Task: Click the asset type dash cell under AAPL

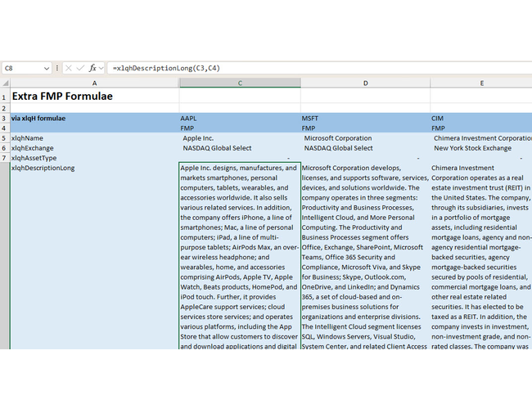Action: tap(240, 158)
